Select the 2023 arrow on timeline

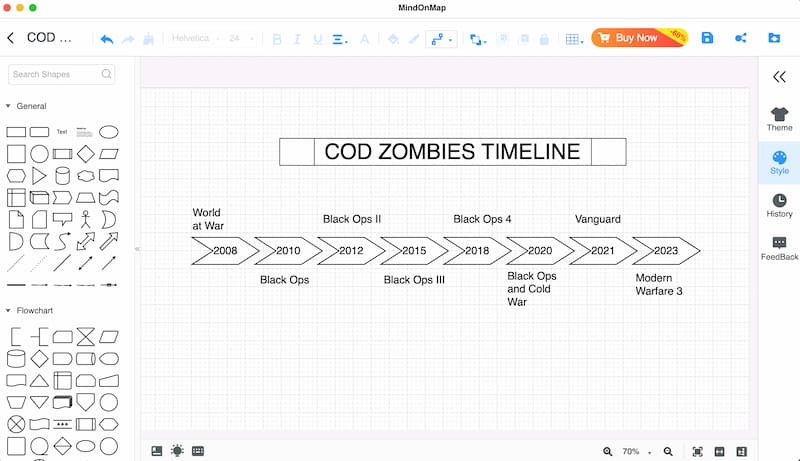(666, 250)
